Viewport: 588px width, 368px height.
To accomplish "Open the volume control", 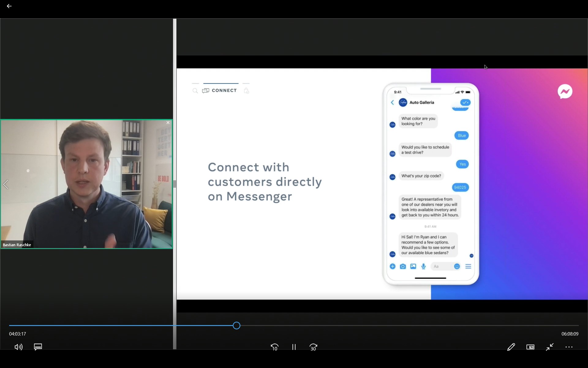I will (18, 347).
